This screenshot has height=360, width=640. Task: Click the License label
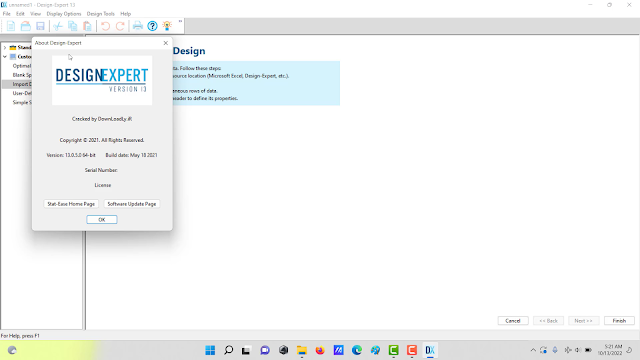point(102,185)
